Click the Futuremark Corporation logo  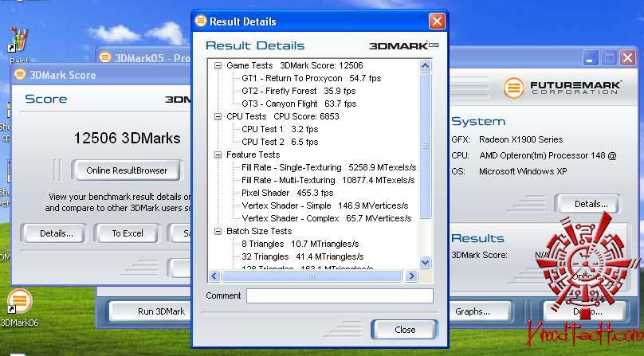(562, 88)
